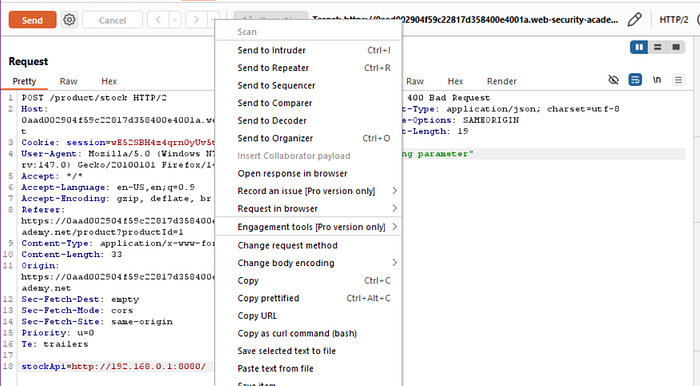Go forward to next request arrow
Screen dimensions: 700x386
(x=196, y=20)
